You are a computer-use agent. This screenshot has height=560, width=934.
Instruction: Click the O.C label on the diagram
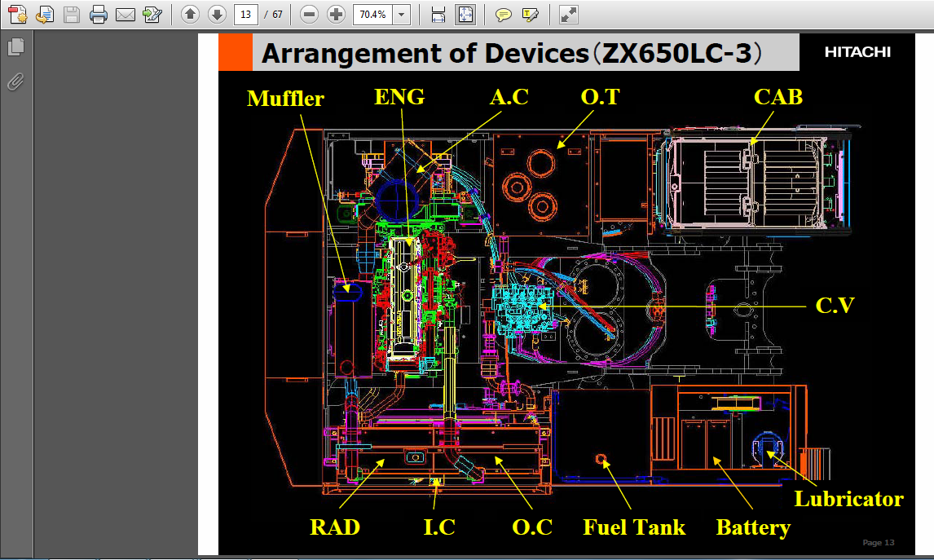pyautogui.click(x=532, y=527)
